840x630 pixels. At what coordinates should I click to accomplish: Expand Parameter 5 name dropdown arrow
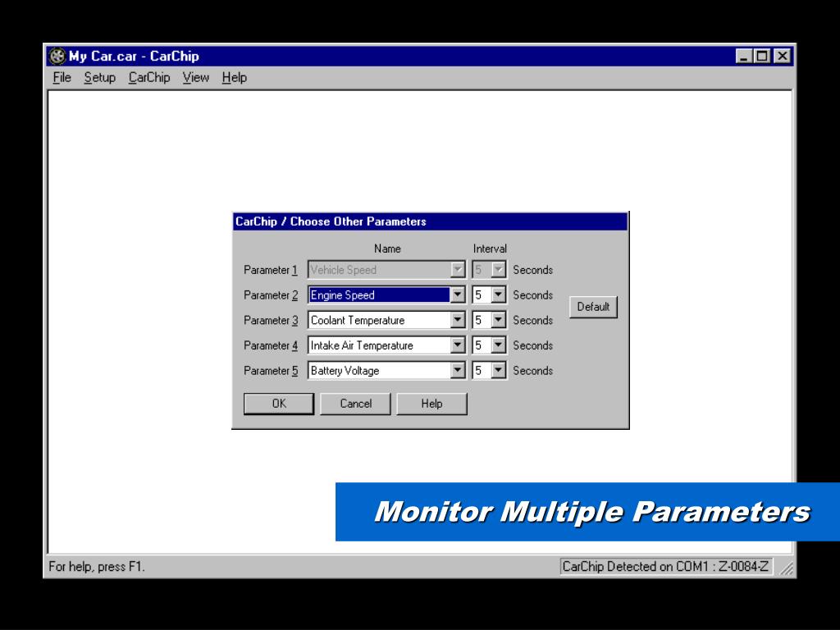click(x=458, y=370)
